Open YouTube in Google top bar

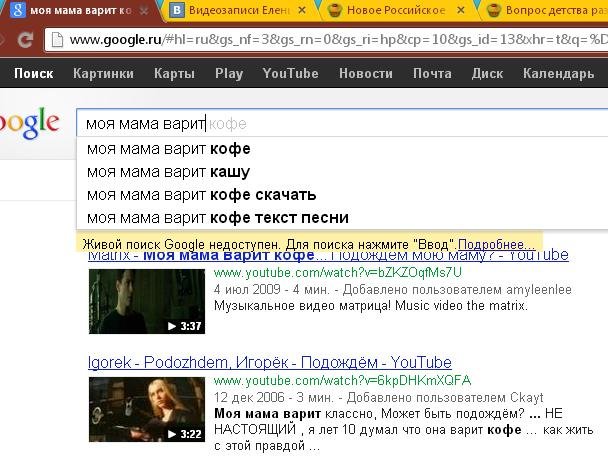[x=290, y=73]
